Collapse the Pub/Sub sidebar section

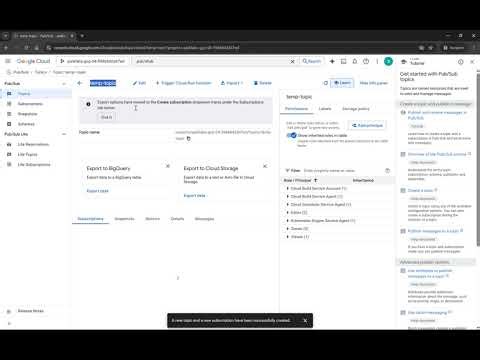[x=64, y=84]
